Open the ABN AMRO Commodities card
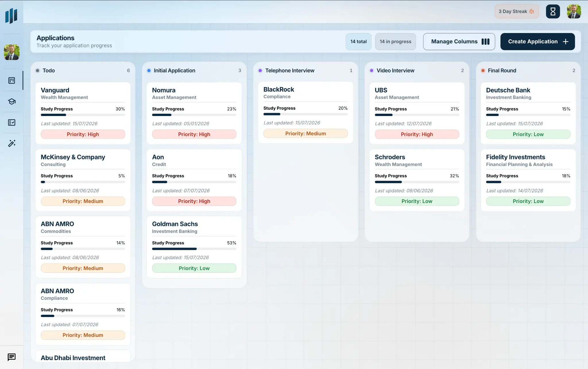Image resolution: width=588 pixels, height=369 pixels. 83,247
